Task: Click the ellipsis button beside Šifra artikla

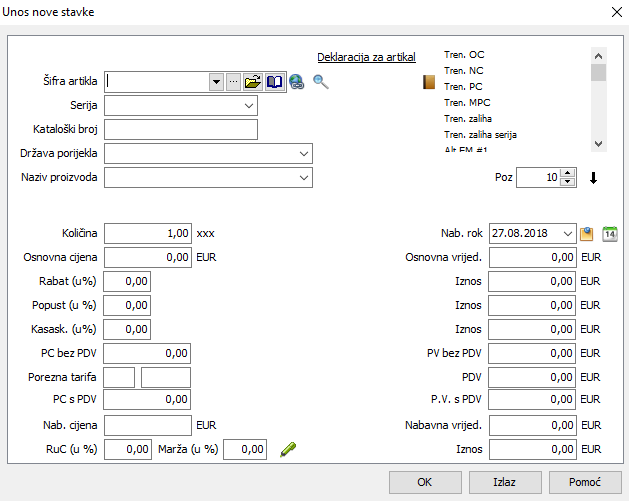Action: tap(234, 82)
